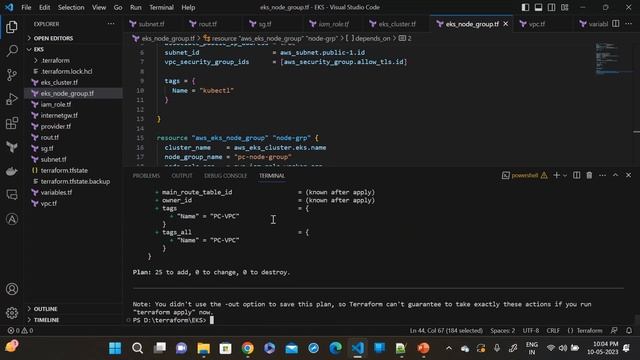Open the Extensions view

(12, 123)
